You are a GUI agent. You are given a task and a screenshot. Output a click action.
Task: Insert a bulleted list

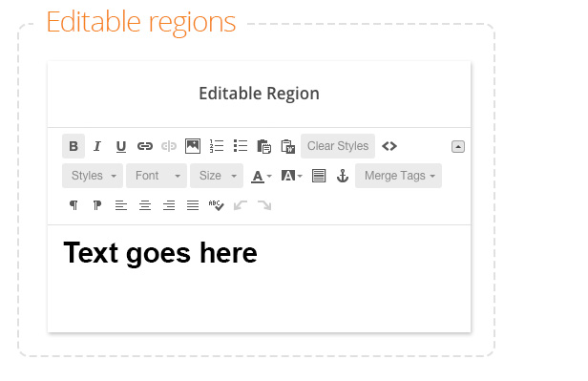[x=241, y=146]
